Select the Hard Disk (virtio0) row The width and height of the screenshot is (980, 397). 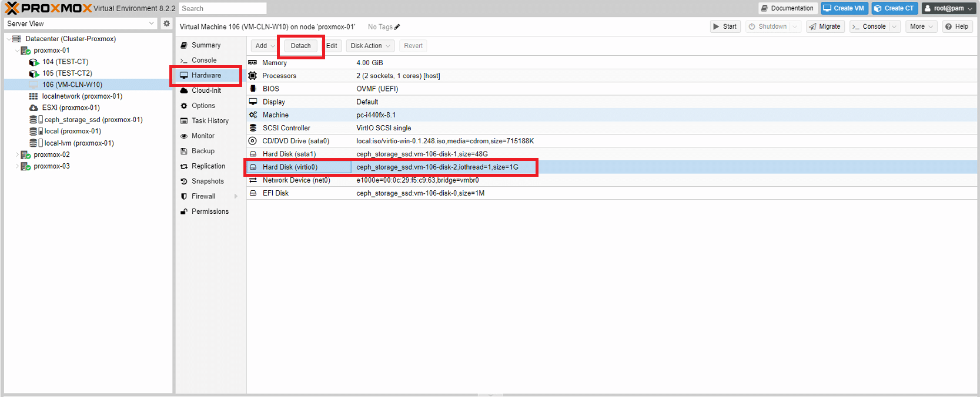(611, 167)
